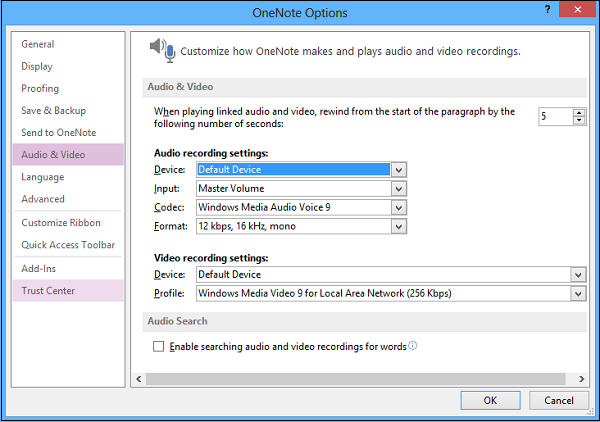The height and width of the screenshot is (422, 600).
Task: Open Advanced options
Action: pos(68,199)
